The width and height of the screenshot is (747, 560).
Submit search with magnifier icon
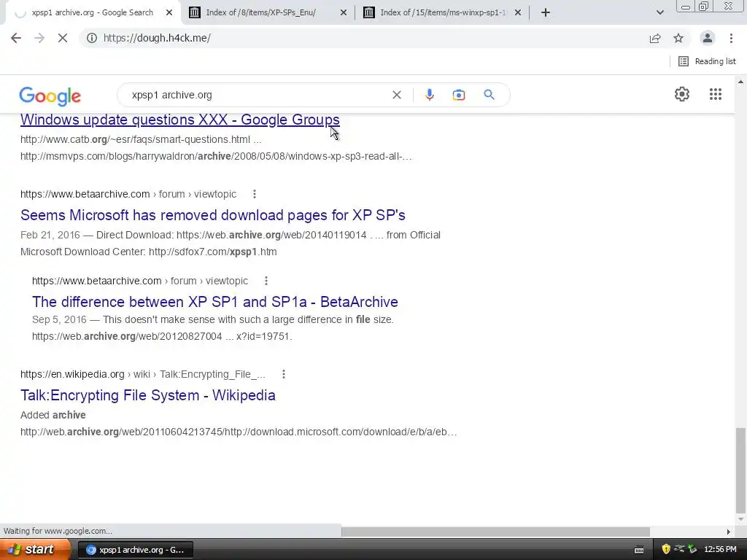(x=489, y=95)
